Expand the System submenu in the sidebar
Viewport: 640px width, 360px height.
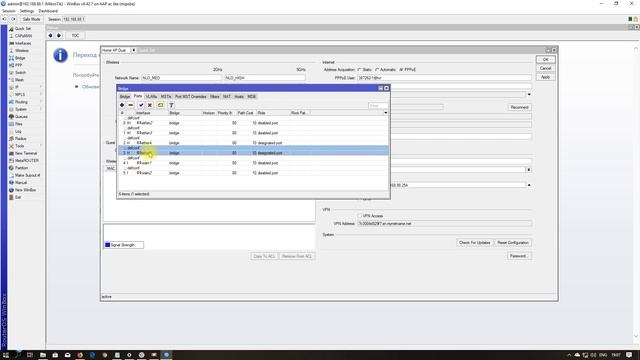pos(41,109)
